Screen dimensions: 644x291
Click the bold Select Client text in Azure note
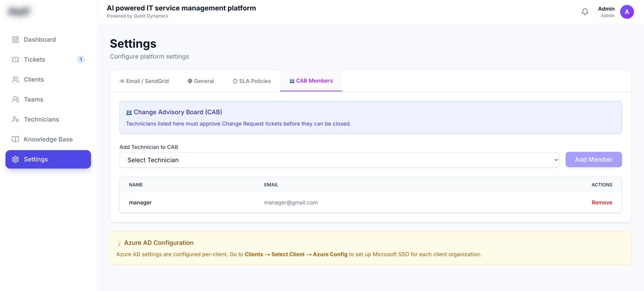[288, 254]
